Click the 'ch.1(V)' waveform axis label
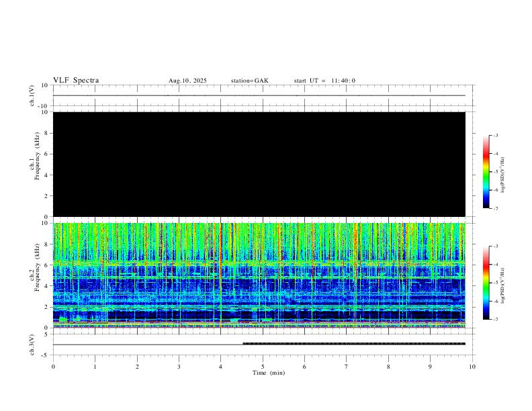Viewport: 532px width, 411px height. pos(32,95)
